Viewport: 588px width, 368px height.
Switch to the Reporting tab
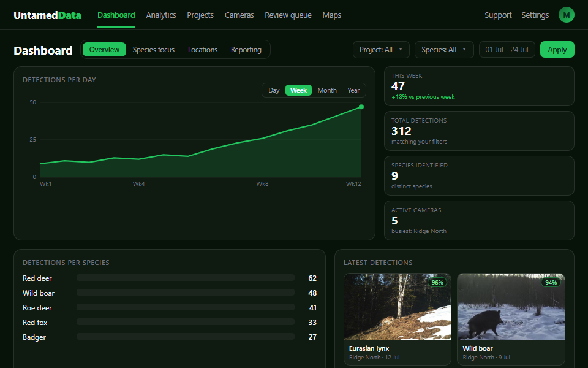click(246, 50)
